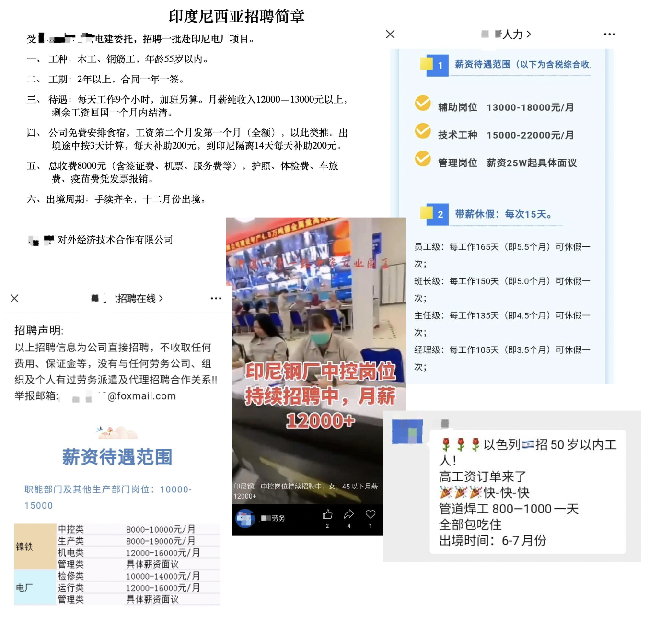
Task: Toggle the 辅助岗位 checkmark
Action: 422,103
